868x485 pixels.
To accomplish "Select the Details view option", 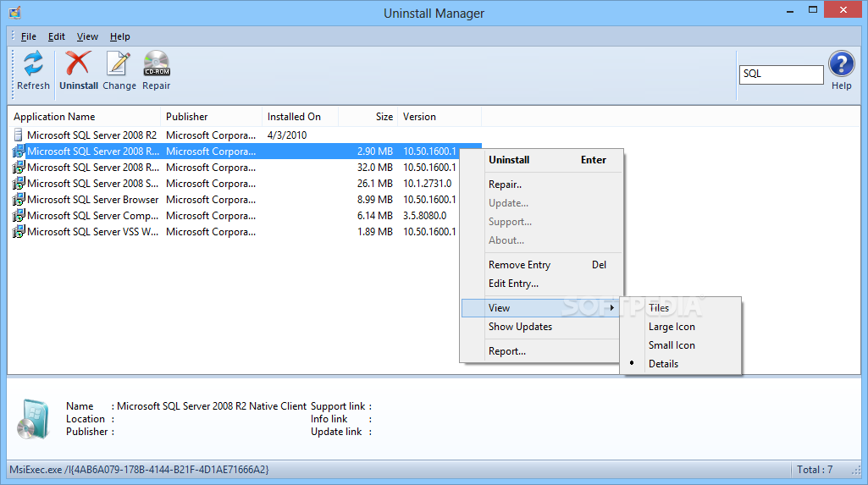I will tap(682, 364).
